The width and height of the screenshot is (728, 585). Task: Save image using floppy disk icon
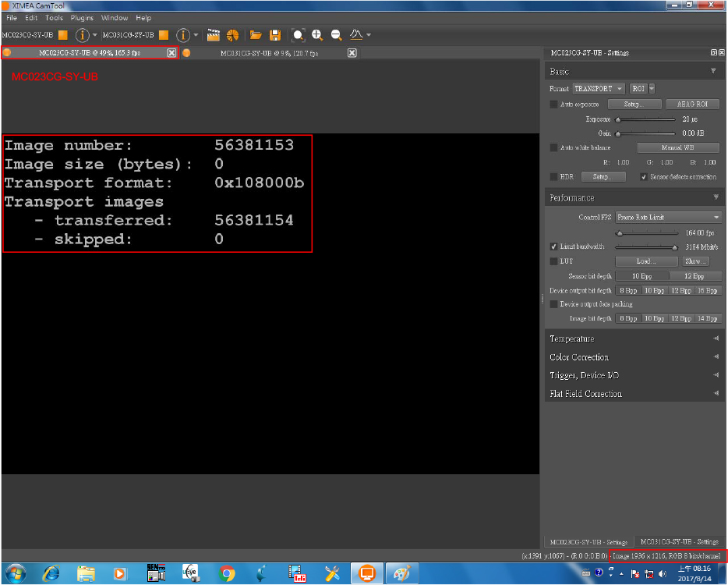(274, 35)
